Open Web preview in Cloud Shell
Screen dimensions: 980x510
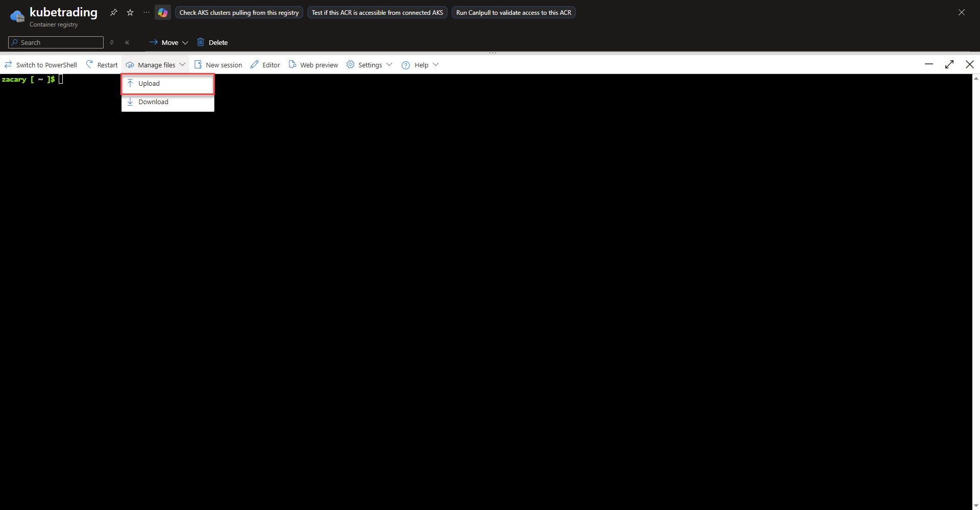click(313, 65)
